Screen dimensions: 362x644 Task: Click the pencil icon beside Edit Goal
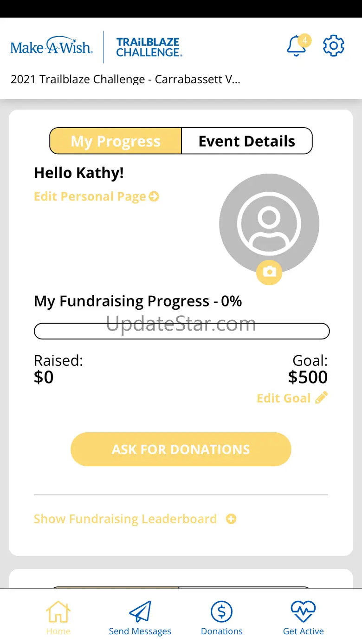pos(321,398)
